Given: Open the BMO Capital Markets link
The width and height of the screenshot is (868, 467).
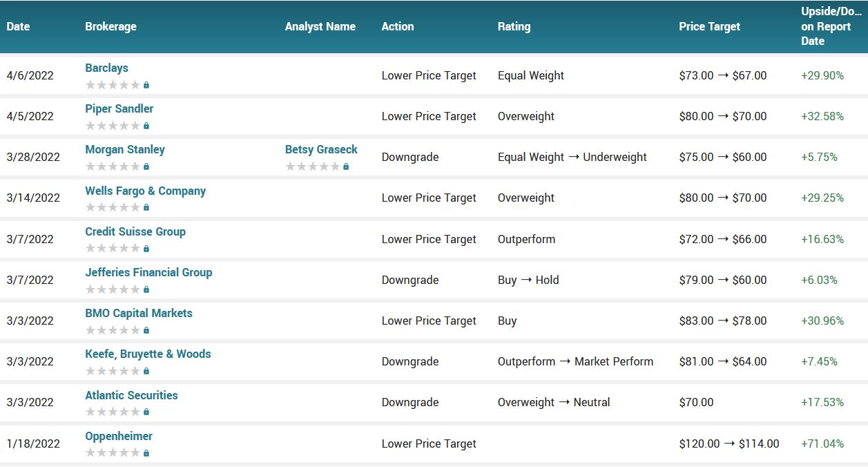Looking at the screenshot, I should (x=139, y=313).
